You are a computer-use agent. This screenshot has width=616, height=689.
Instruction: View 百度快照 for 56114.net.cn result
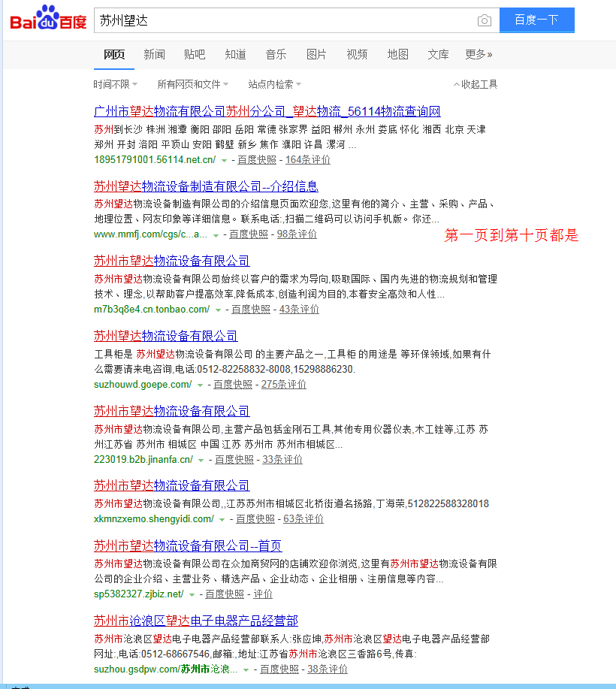pyautogui.click(x=257, y=160)
